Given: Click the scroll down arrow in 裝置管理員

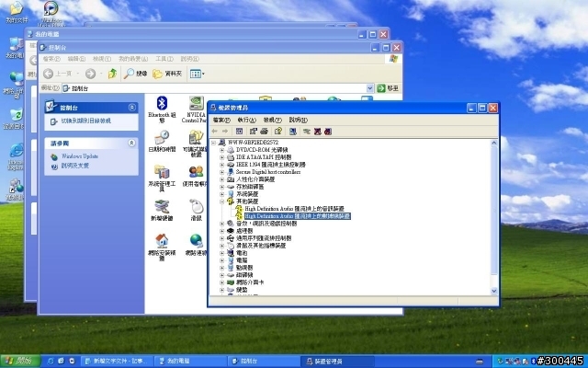Looking at the screenshot, I should tap(494, 291).
